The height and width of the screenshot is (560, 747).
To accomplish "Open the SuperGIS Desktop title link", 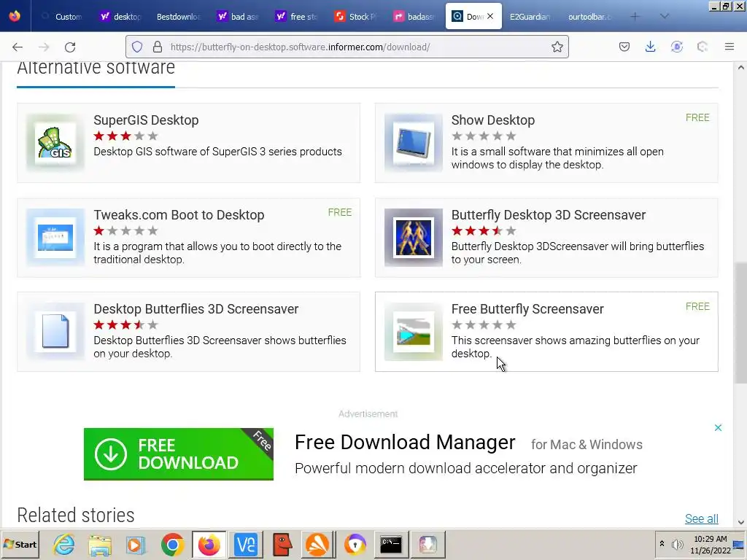I will (x=146, y=120).
